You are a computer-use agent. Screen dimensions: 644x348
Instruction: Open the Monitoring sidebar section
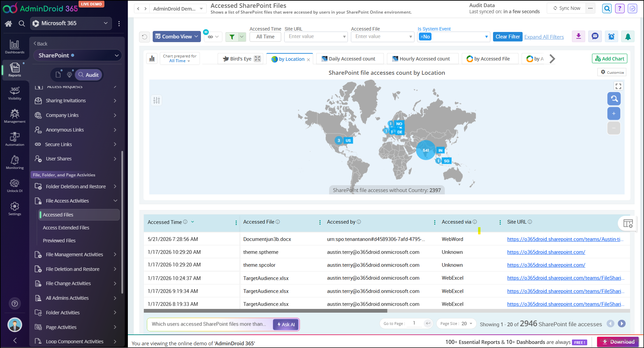pyautogui.click(x=15, y=162)
